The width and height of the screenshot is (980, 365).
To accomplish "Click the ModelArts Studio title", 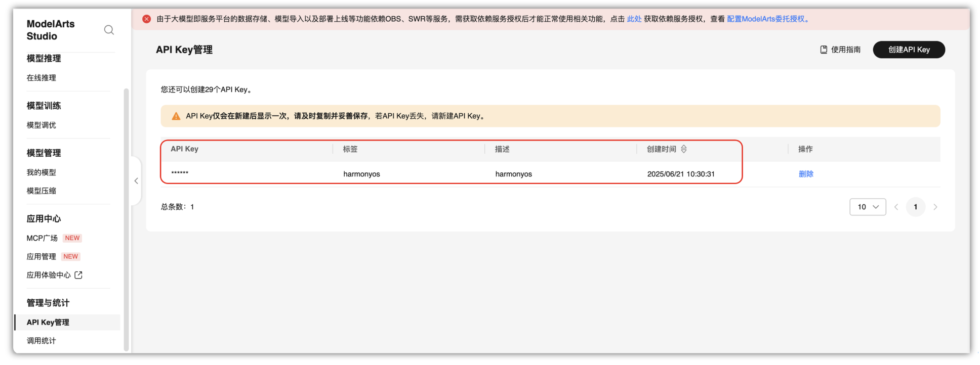I will tap(50, 30).
